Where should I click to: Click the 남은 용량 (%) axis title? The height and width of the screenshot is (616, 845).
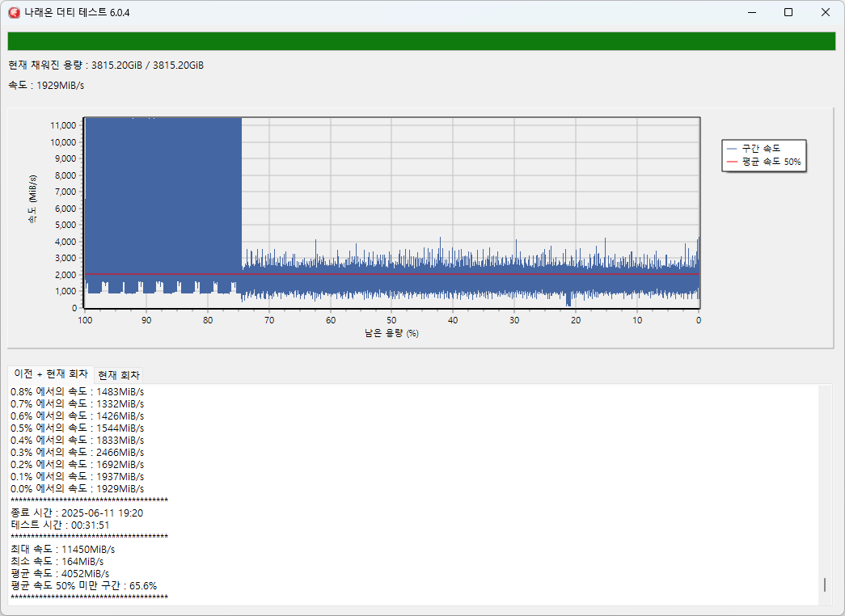pyautogui.click(x=391, y=333)
